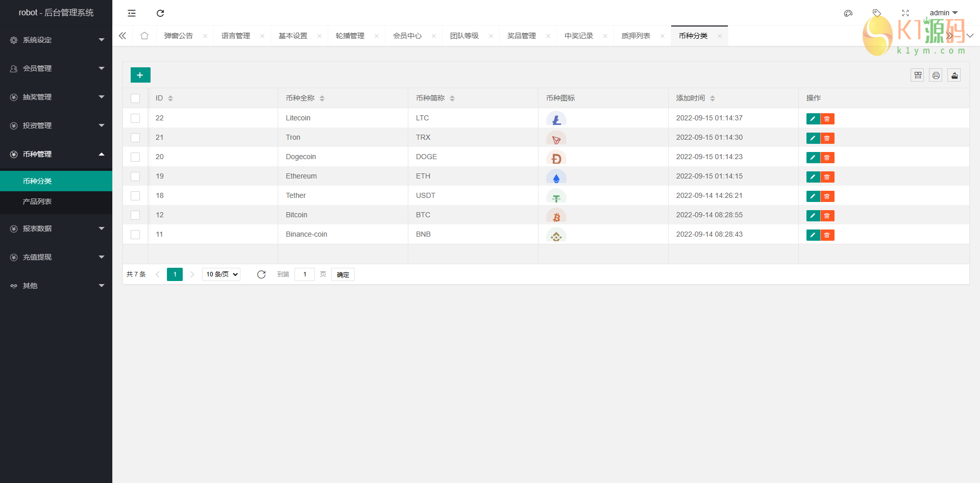Open the admin user dropdown
This screenshot has height=483, width=980.
click(943, 13)
